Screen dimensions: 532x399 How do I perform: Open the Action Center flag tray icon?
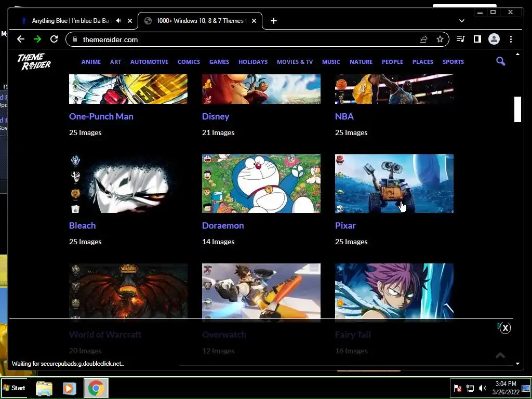(458, 388)
